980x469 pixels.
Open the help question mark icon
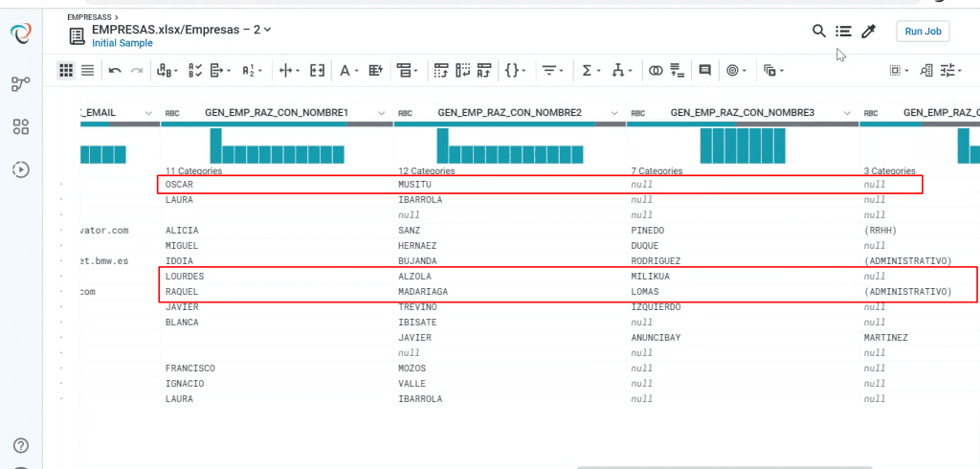coord(21,446)
